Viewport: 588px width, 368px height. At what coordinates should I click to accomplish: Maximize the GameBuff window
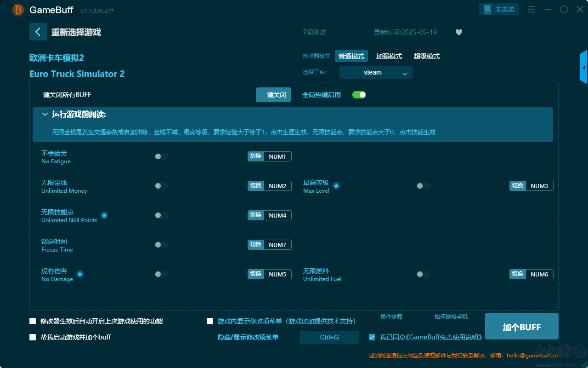[564, 9]
